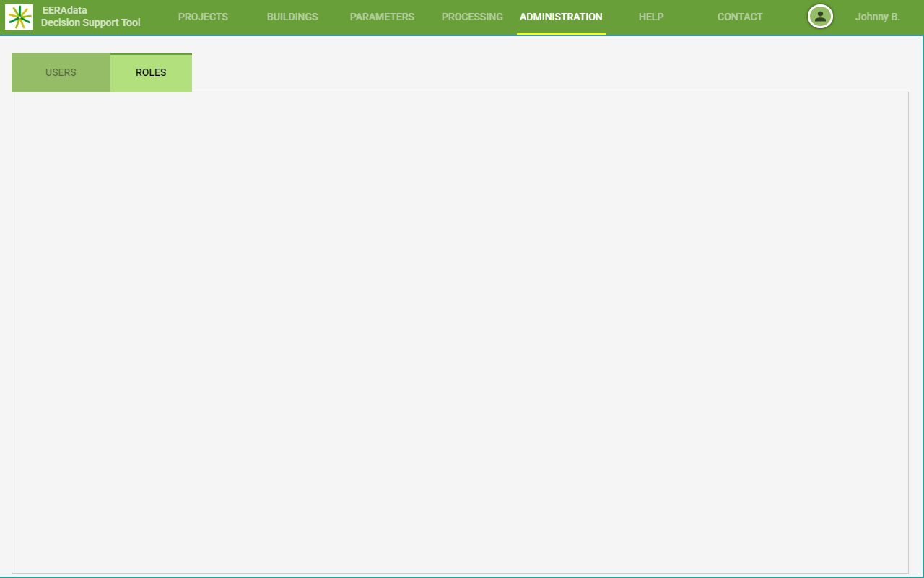This screenshot has width=924, height=578.
Task: Click the Johnny B. username
Action: point(877,17)
